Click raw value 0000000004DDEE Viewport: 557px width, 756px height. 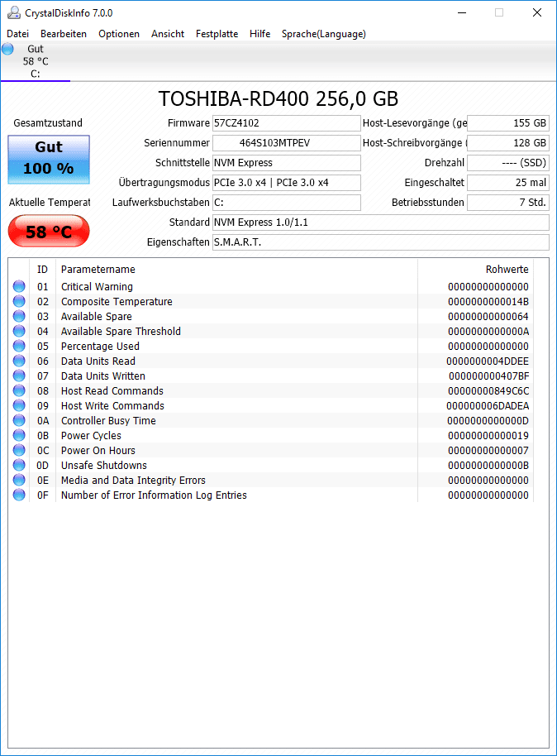click(487, 361)
